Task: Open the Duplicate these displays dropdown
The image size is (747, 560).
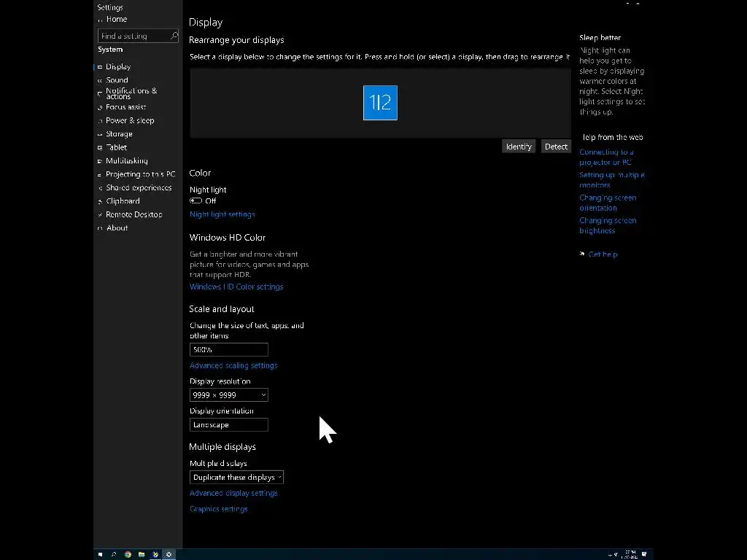Action: [x=236, y=477]
